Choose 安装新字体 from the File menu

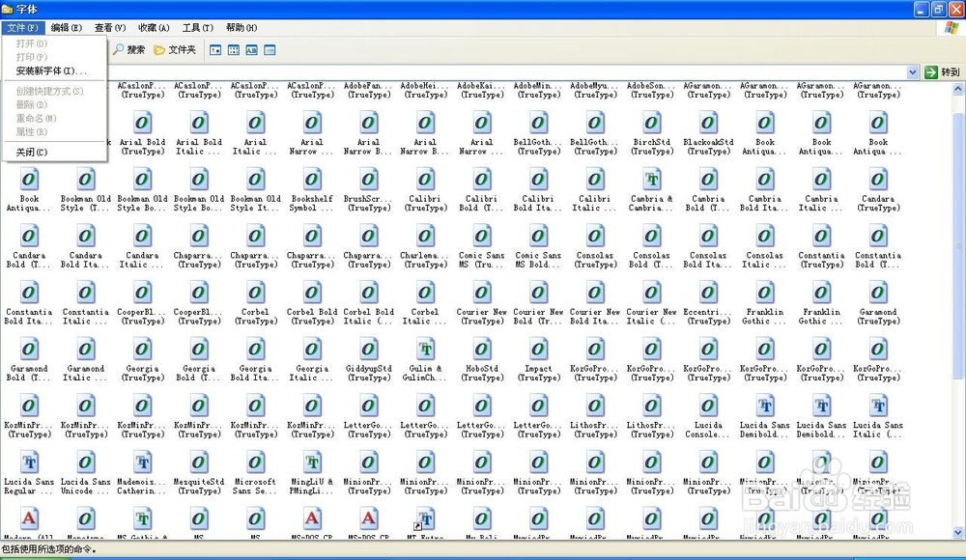tap(50, 70)
